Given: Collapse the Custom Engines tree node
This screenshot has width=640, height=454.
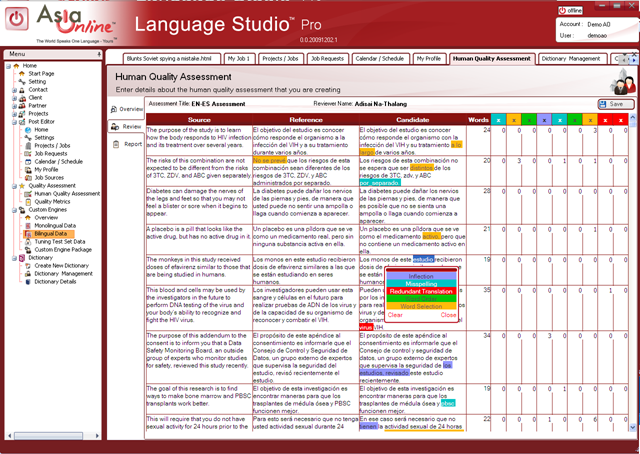Looking at the screenshot, I should click(x=15, y=210).
